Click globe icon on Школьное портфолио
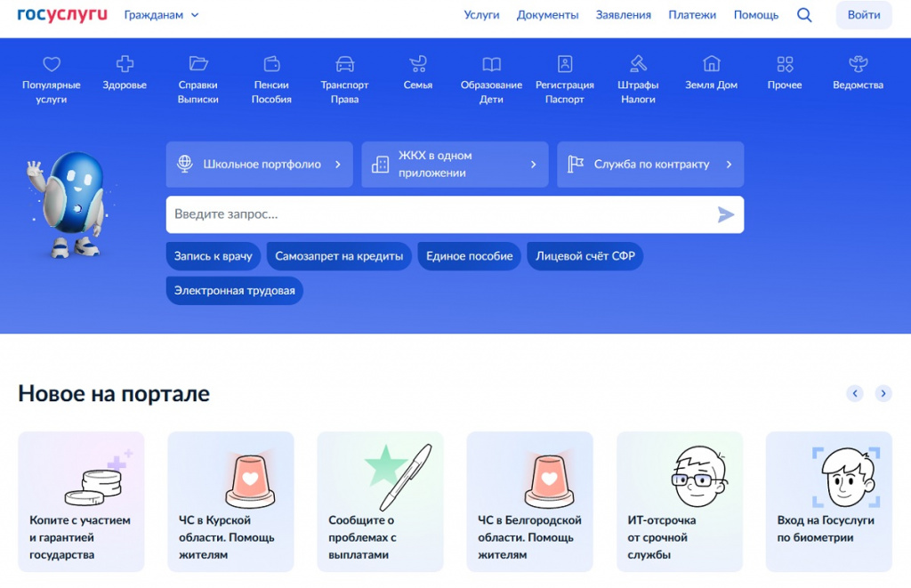 [185, 164]
